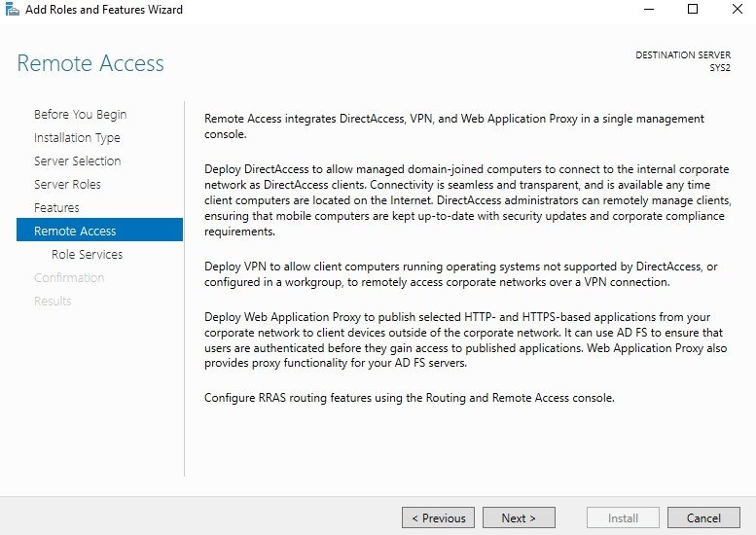Screen dimensions: 756x535
Task: Click the disabled Install button
Action: click(x=623, y=517)
